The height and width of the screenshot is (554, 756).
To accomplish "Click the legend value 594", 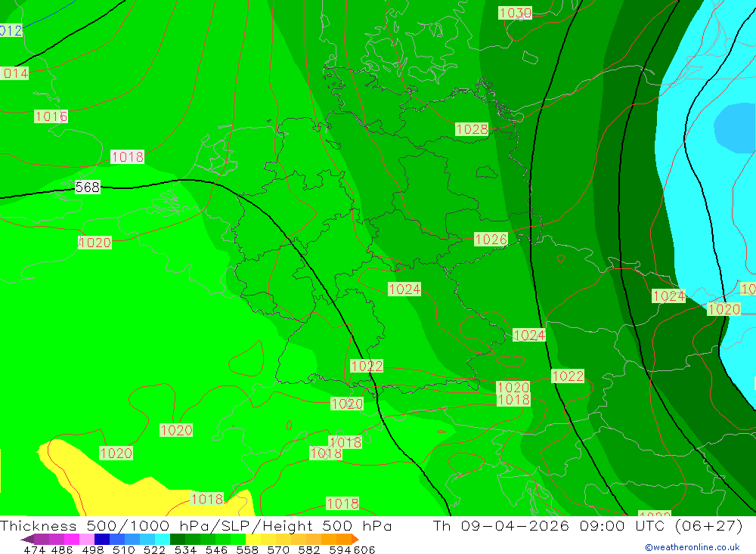I will [x=340, y=549].
